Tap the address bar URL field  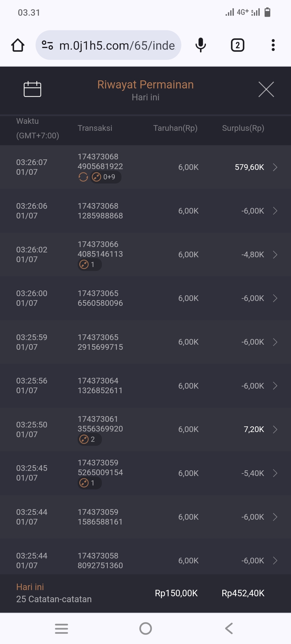pos(117,45)
